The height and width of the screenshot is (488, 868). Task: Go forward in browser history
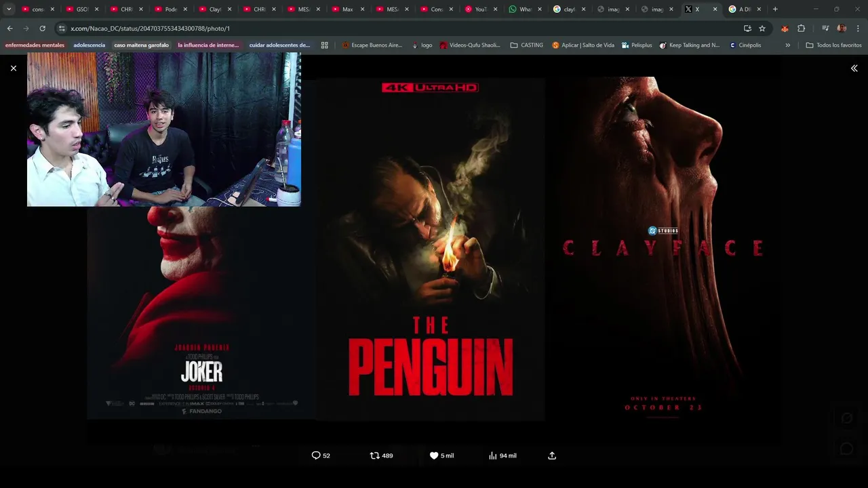tap(26, 28)
